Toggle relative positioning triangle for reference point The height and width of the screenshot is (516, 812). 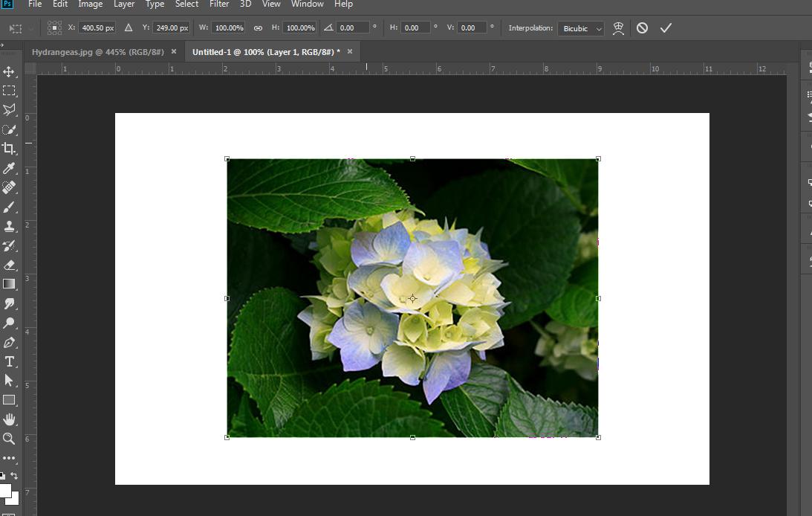128,28
